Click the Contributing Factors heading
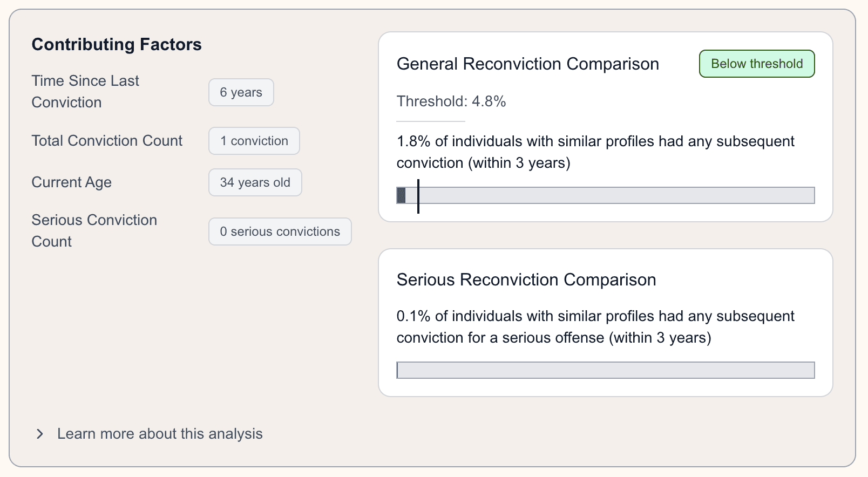 point(117,44)
